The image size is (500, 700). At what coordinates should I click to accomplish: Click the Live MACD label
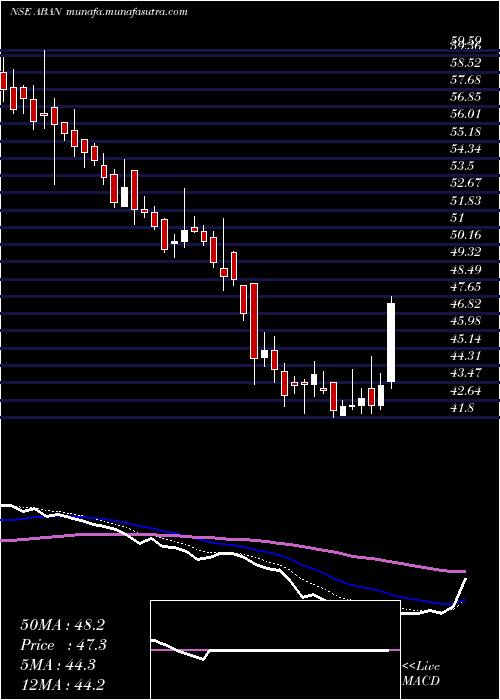421,674
